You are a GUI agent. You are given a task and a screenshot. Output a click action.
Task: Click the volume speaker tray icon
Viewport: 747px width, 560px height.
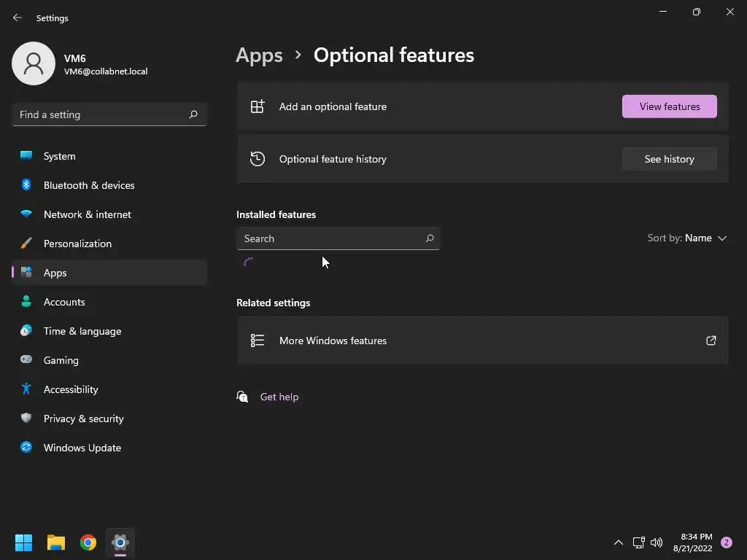coord(657,542)
